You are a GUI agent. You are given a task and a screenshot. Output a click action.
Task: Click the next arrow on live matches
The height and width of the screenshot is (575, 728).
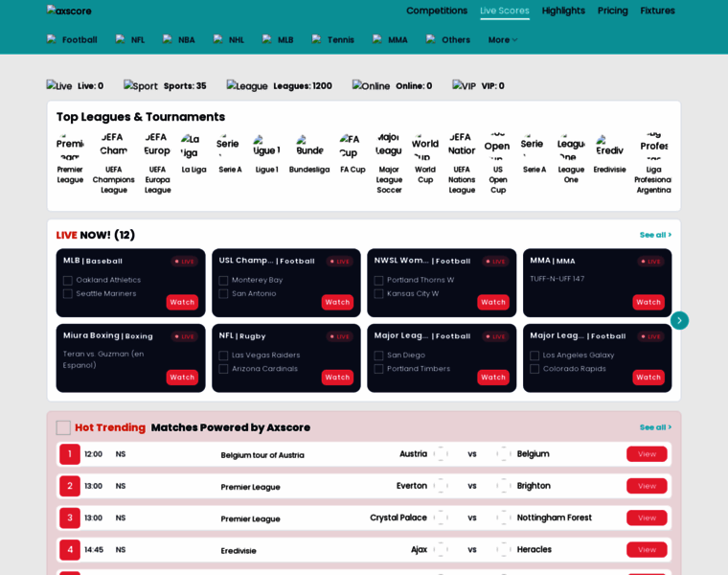(x=679, y=320)
